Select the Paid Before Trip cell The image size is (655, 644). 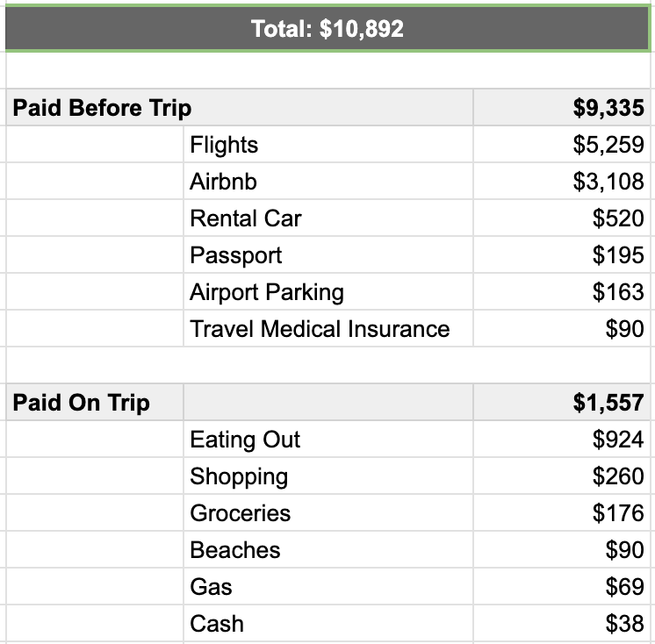tap(240, 108)
